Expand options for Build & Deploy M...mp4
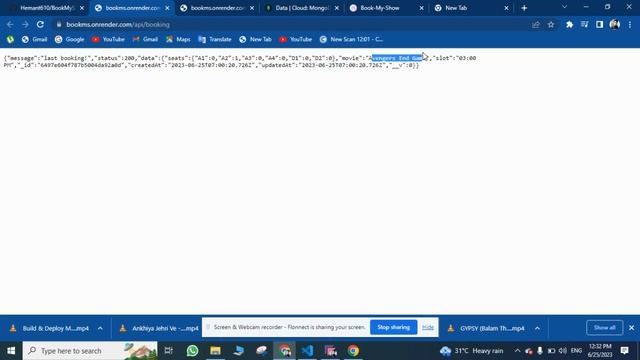Screen dimensions: 640x360 [x=100, y=328]
